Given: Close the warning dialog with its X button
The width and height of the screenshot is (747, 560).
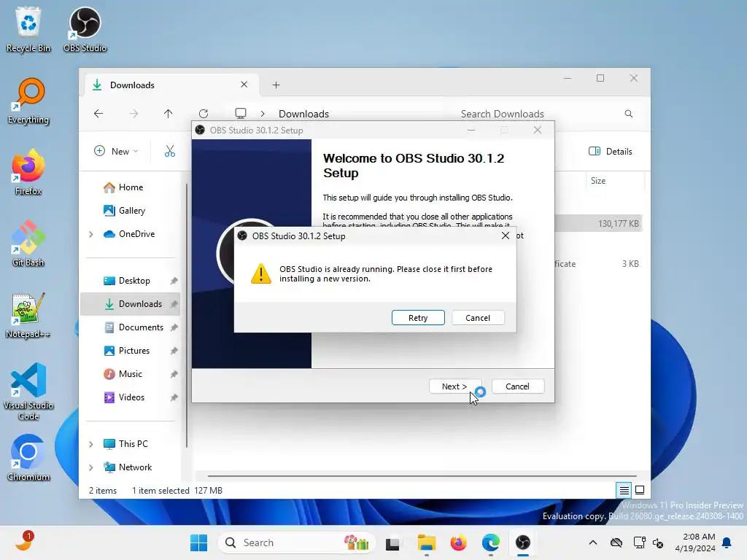Looking at the screenshot, I should [506, 236].
